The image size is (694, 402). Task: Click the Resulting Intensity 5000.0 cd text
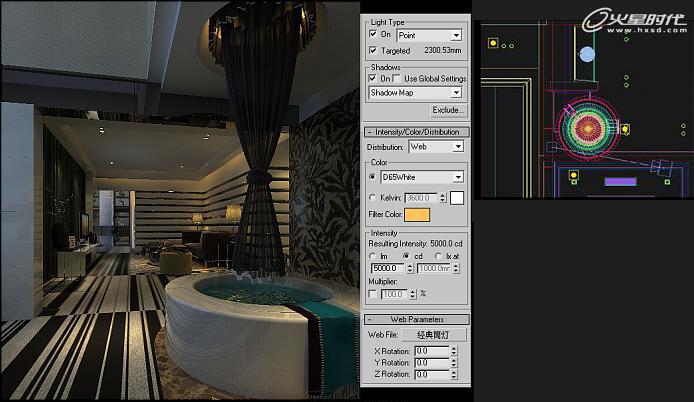tap(415, 244)
